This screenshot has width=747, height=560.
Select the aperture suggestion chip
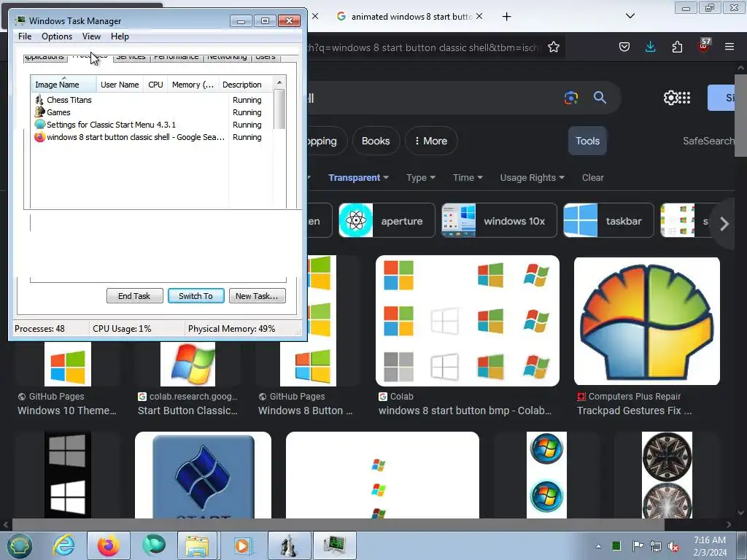387,220
